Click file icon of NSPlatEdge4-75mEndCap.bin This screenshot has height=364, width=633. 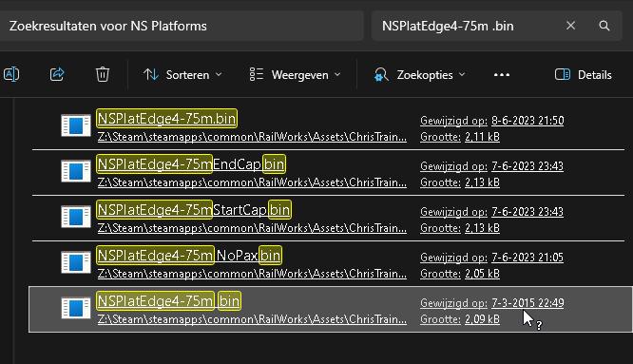(76, 171)
